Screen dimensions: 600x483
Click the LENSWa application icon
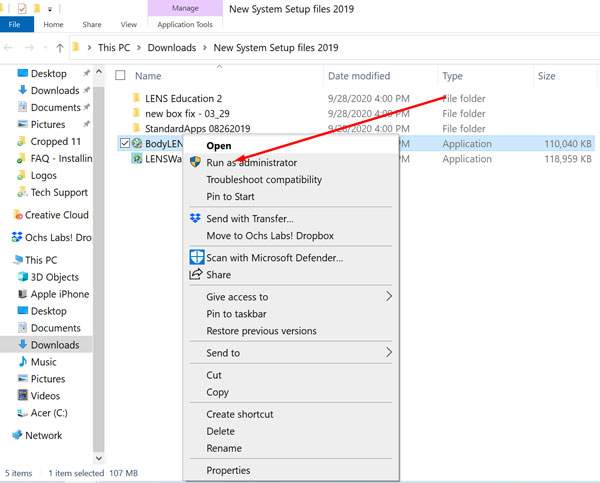(x=137, y=158)
